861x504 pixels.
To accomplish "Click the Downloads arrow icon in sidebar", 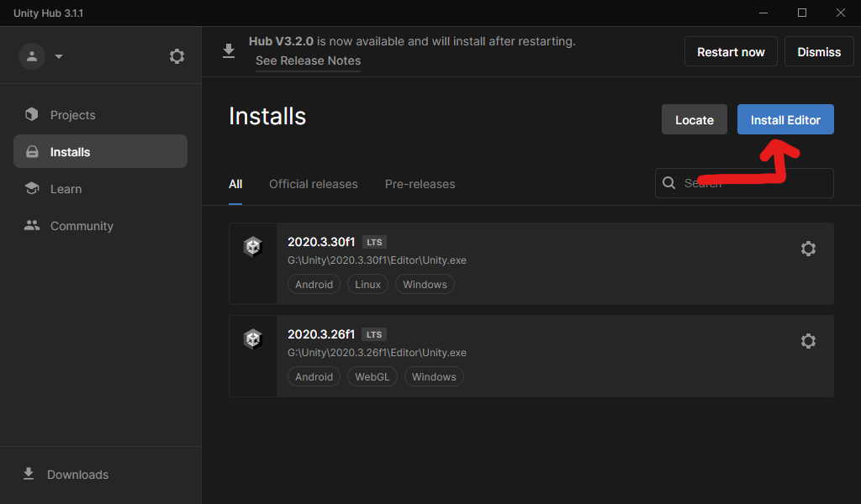I will 29,474.
